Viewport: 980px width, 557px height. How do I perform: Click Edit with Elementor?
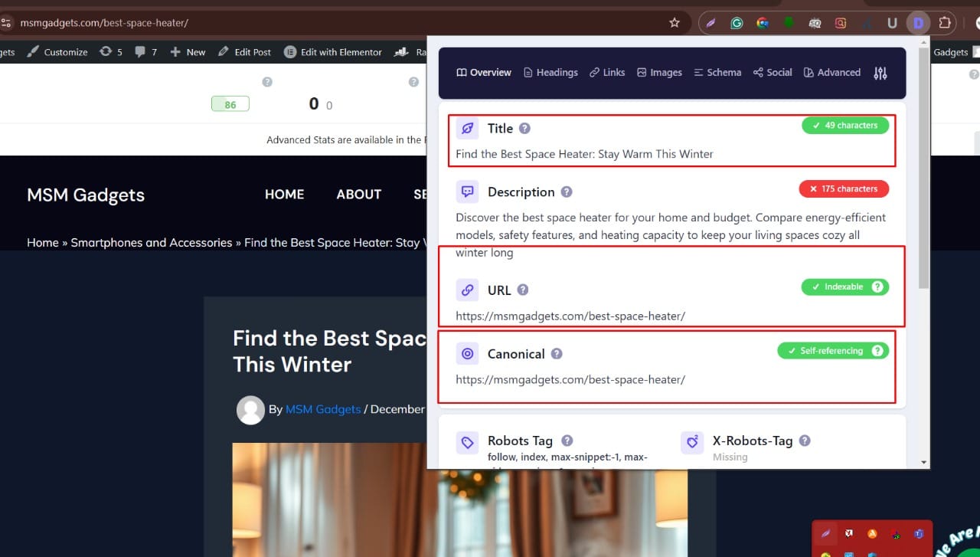333,52
